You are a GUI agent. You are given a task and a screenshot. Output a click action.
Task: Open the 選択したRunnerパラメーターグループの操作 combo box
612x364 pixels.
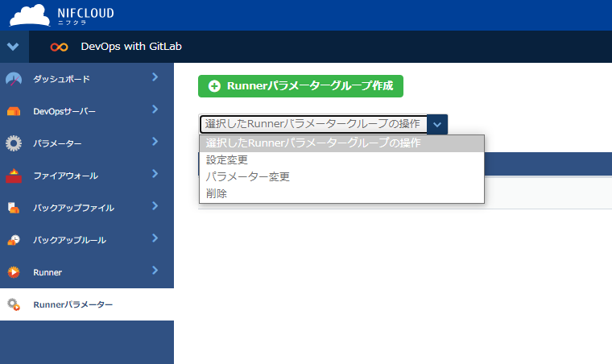tap(323, 125)
